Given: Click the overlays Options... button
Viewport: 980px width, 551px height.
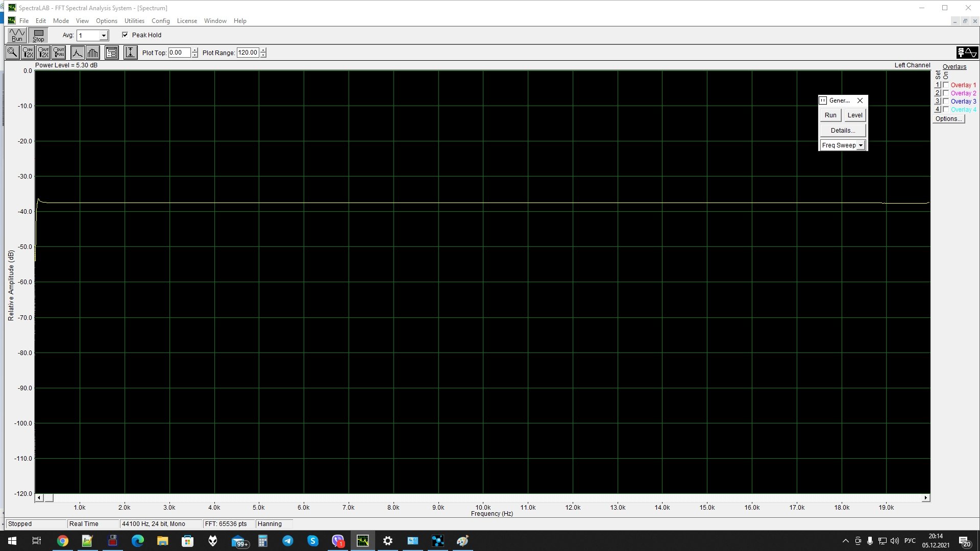Looking at the screenshot, I should [x=948, y=119].
